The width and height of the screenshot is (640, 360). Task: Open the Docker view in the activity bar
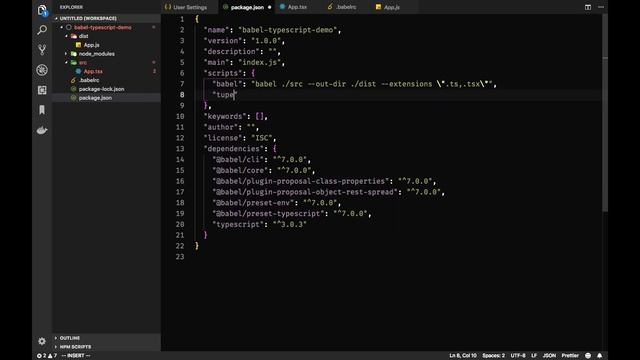pyautogui.click(x=42, y=130)
